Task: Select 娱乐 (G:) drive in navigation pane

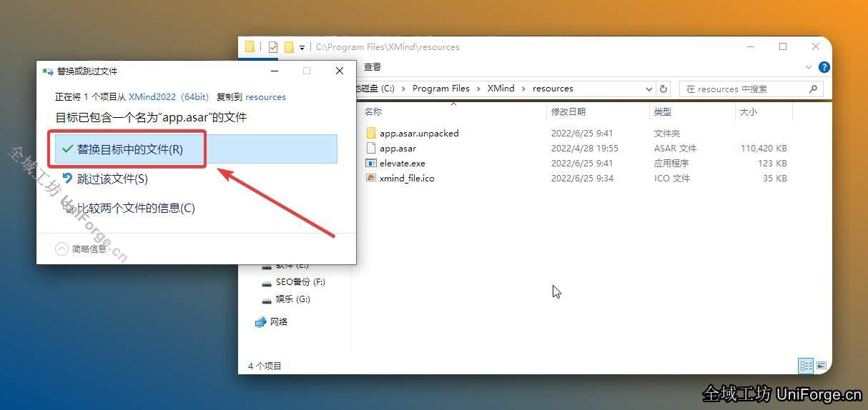Action: 292,299
